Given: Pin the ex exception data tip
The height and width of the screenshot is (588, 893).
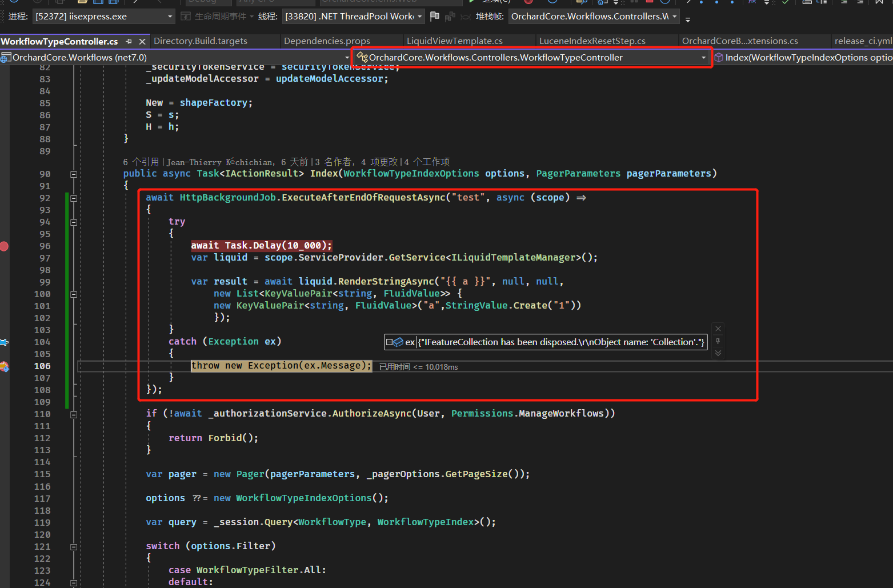Looking at the screenshot, I should click(x=718, y=341).
